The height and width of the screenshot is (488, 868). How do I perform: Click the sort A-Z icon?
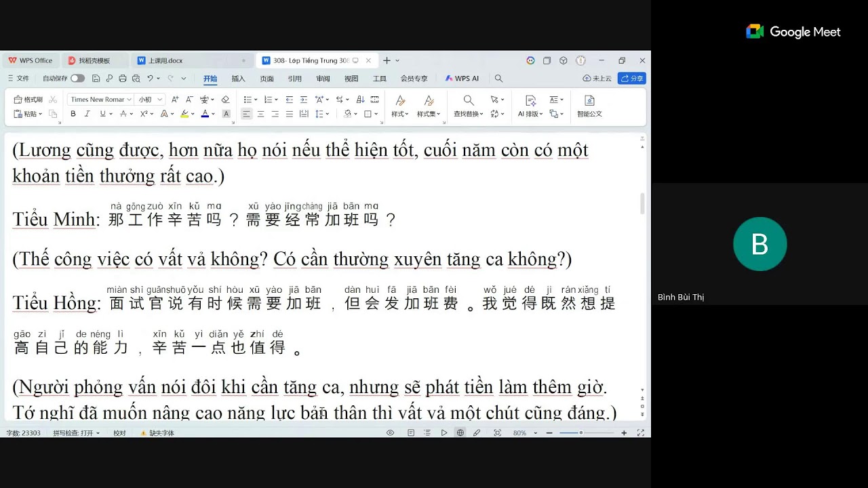point(360,100)
